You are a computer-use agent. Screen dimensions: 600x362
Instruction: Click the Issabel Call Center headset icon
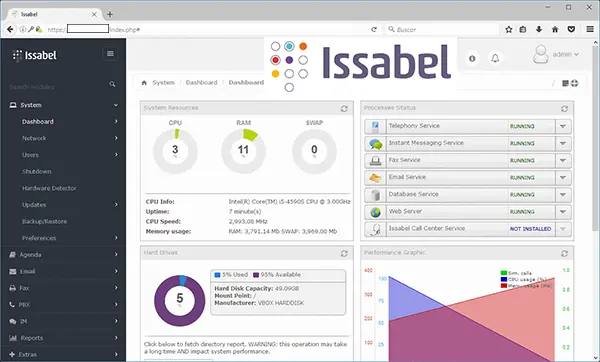375,229
